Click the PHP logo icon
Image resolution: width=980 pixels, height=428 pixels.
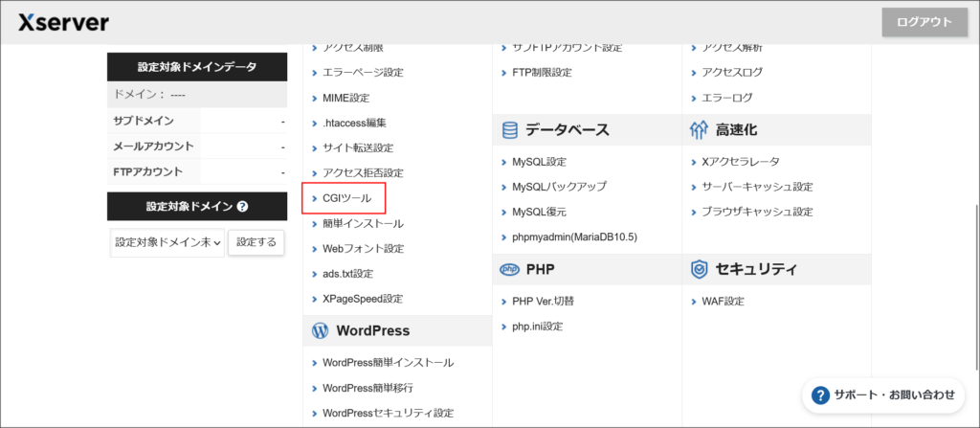click(x=510, y=270)
